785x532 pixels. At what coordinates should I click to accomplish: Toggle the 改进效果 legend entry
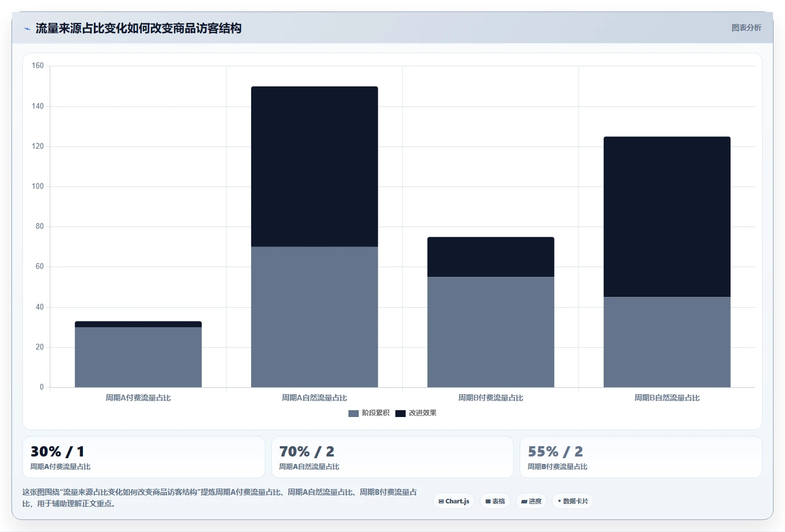click(416, 413)
